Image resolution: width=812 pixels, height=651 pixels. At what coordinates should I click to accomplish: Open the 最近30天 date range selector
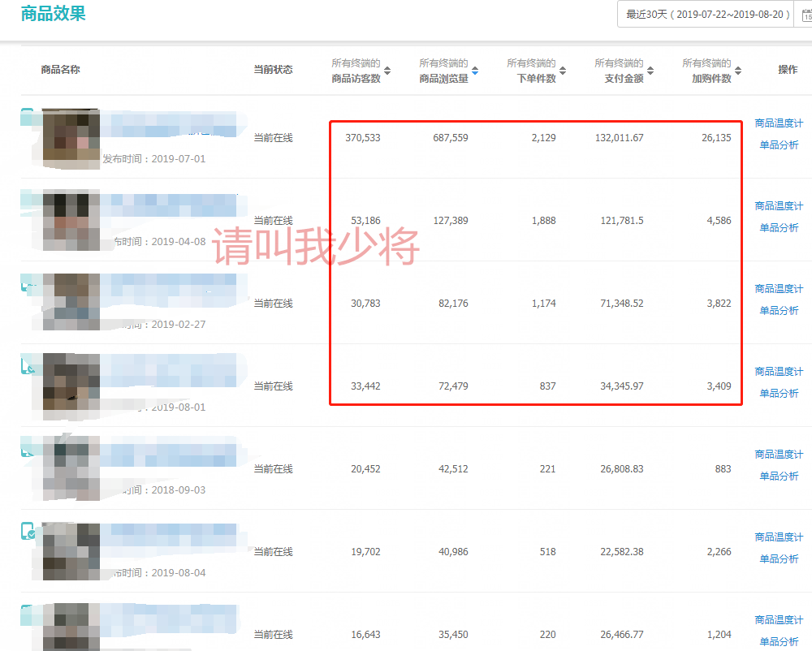coord(706,15)
